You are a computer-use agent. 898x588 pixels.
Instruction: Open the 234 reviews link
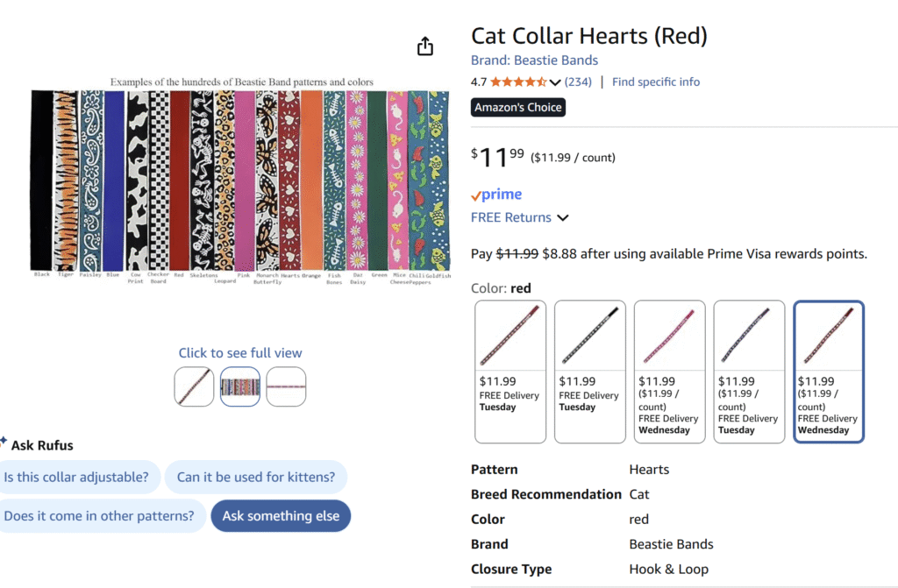pos(578,82)
